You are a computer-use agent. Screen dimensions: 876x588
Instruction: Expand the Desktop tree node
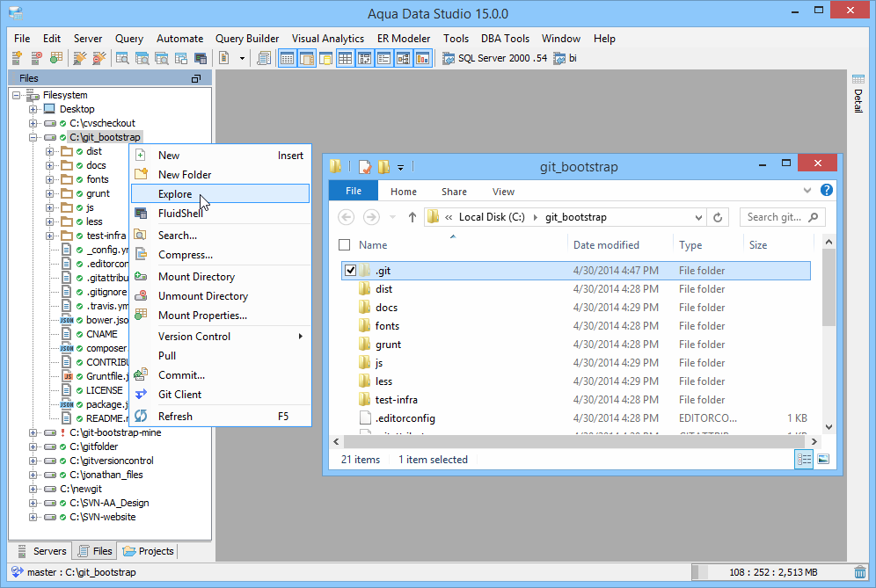[33, 109]
